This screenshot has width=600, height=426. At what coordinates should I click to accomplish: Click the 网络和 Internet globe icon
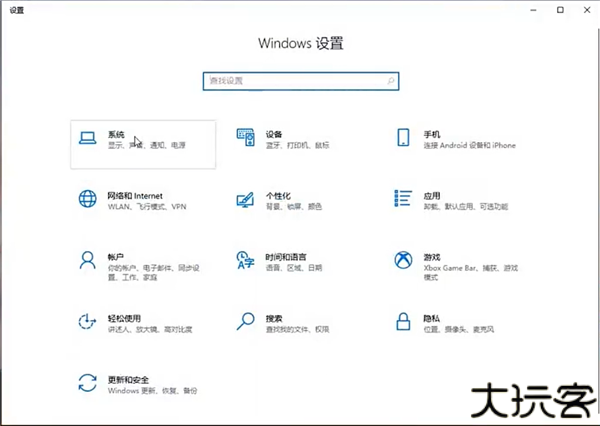[88, 199]
